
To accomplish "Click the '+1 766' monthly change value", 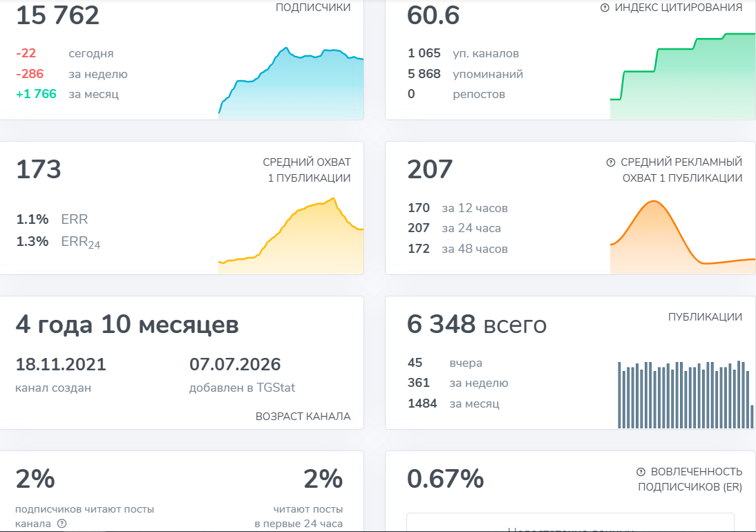I will [x=36, y=94].
